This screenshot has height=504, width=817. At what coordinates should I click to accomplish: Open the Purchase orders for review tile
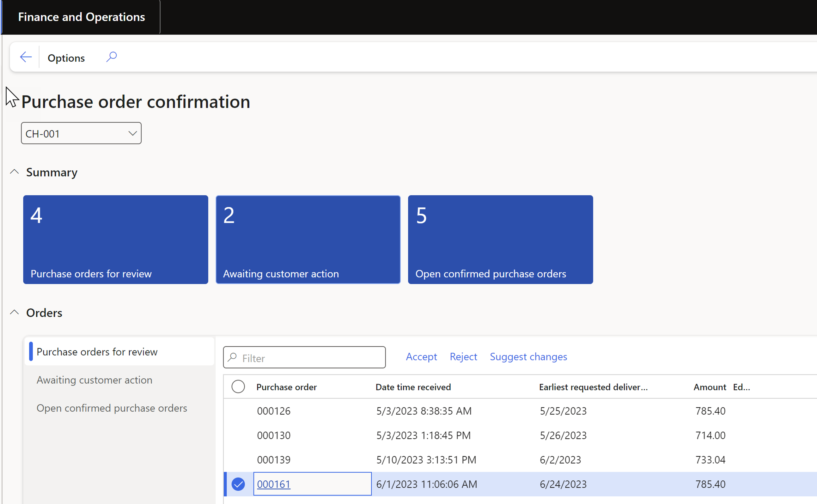[x=116, y=240]
